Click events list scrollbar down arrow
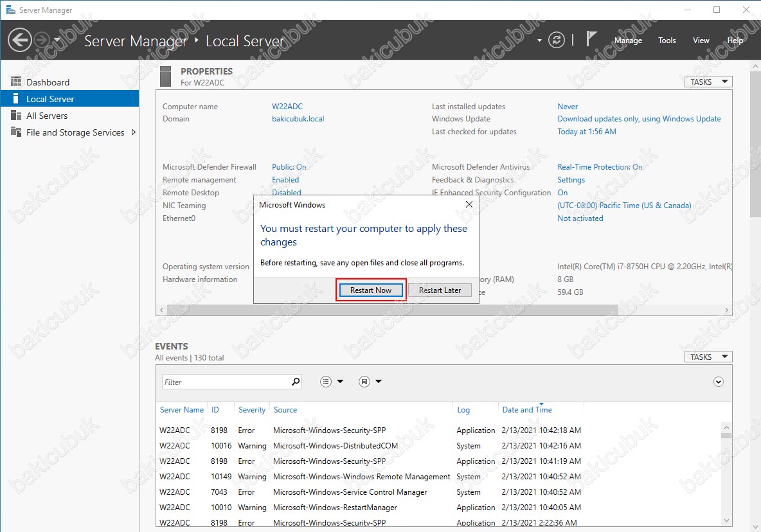Viewport: 761px width, 532px height. point(726,520)
